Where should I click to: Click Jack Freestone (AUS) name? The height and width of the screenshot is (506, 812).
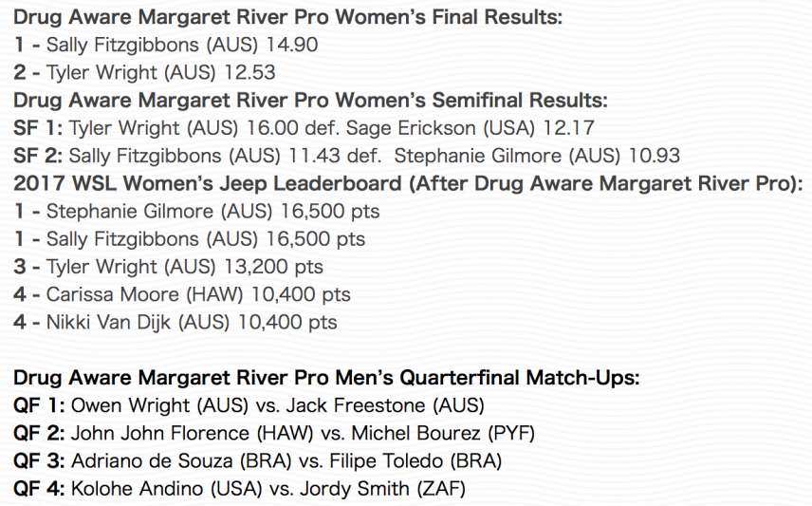pyautogui.click(x=385, y=405)
